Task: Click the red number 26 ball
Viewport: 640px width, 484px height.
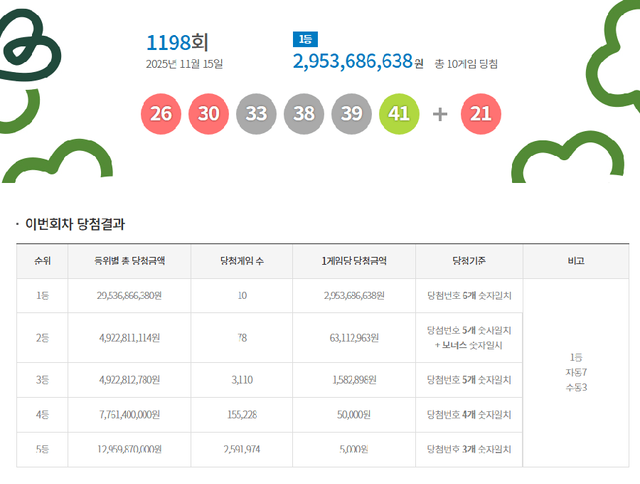Action: [x=160, y=114]
